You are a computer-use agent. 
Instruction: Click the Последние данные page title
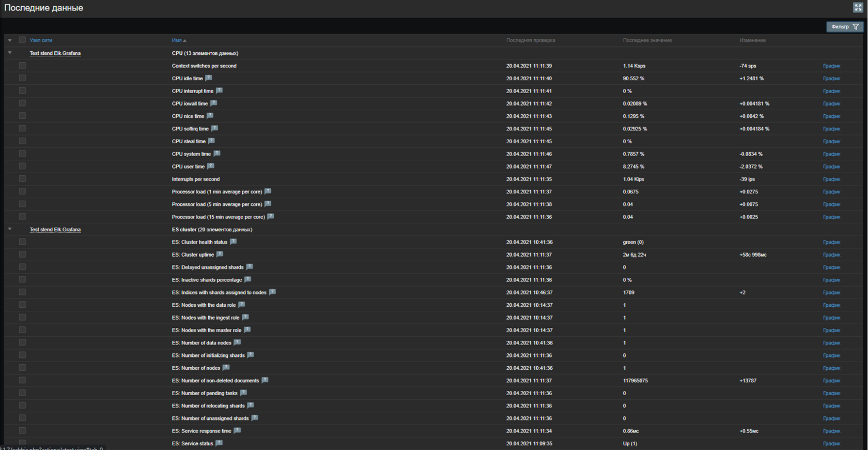tap(43, 8)
